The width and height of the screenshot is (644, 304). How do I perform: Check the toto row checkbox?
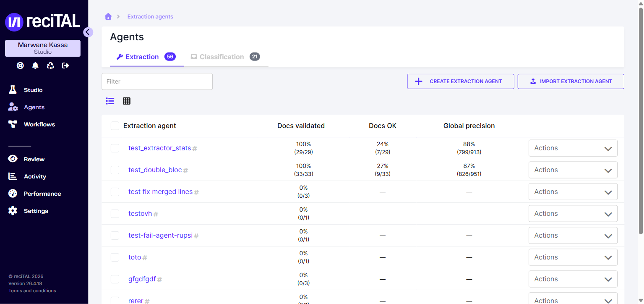115,257
